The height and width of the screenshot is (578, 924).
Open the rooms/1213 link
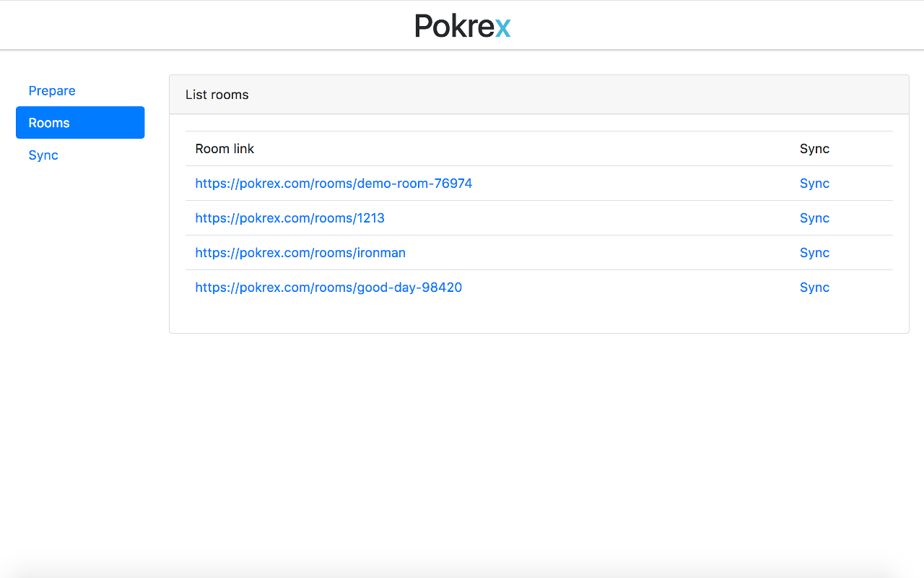click(289, 218)
